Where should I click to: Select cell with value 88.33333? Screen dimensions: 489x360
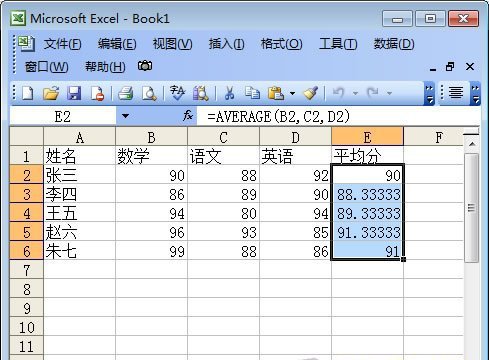[367, 194]
